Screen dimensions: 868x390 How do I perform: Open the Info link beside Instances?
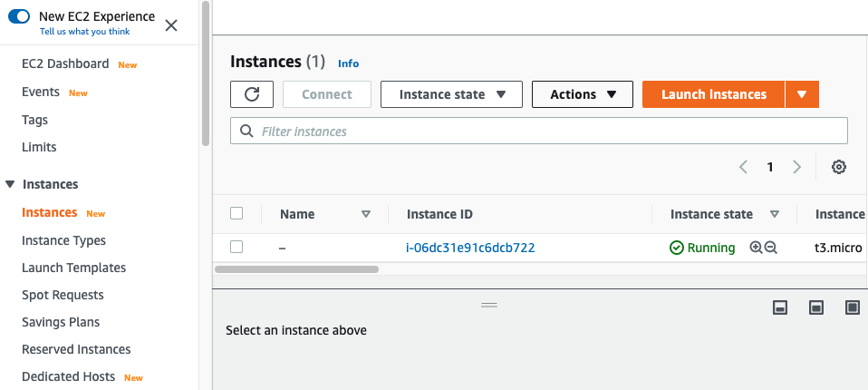[x=348, y=63]
